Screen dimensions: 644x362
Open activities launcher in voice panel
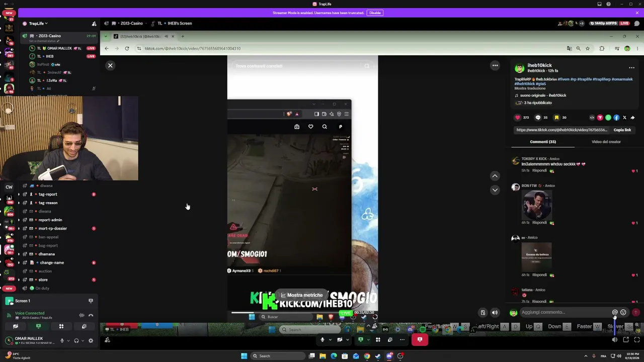coord(61,327)
